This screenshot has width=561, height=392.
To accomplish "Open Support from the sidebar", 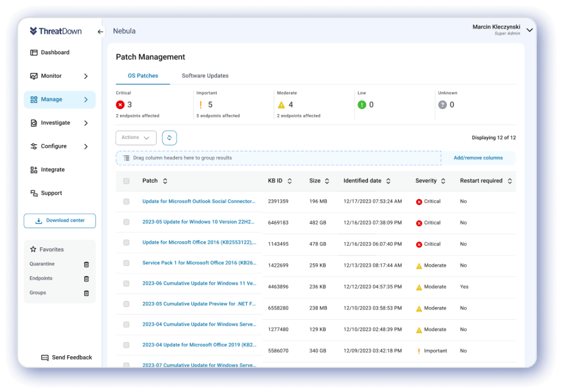I will coord(51,193).
